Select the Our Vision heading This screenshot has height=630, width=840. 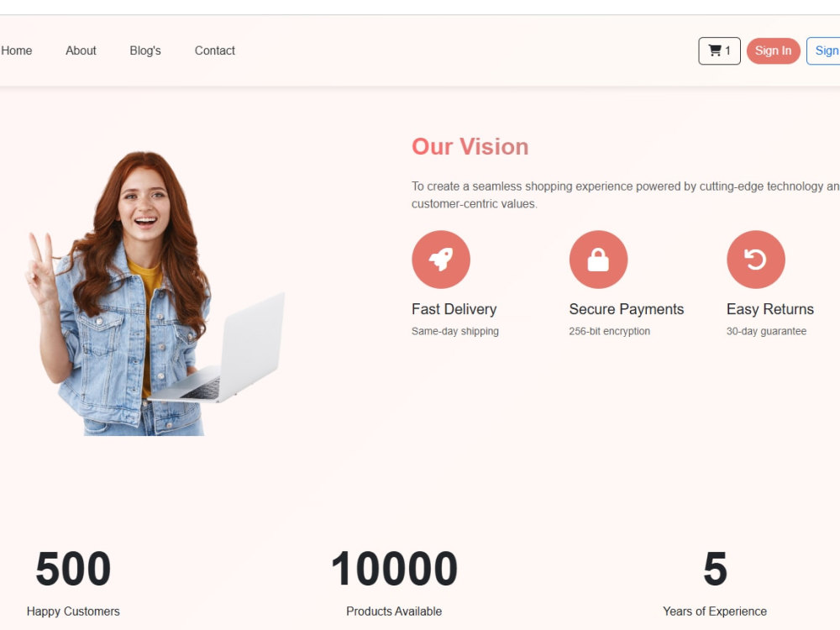point(470,147)
